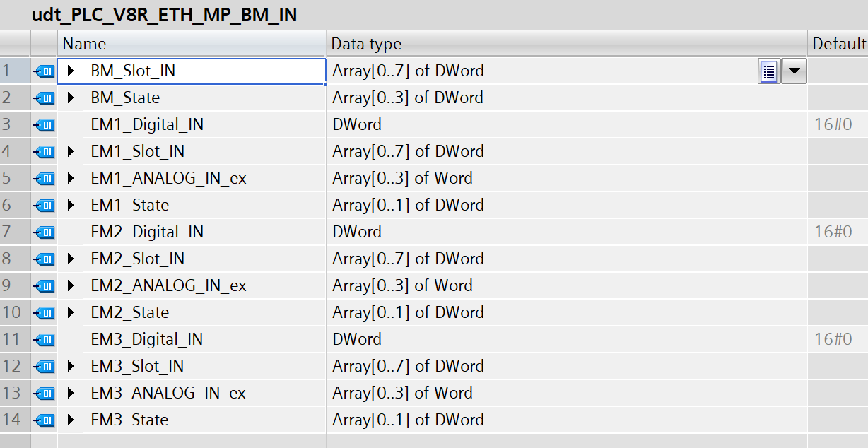Click the tag icon beside EM2_Digital_IN

click(44, 232)
